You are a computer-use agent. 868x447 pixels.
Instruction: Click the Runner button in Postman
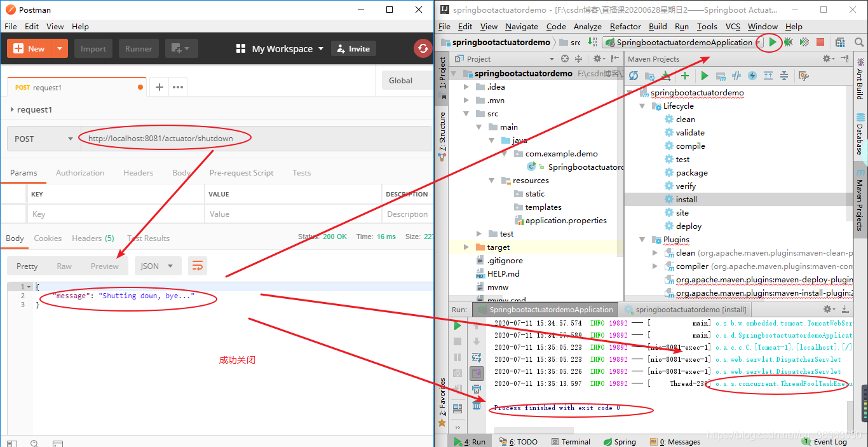pyautogui.click(x=139, y=48)
